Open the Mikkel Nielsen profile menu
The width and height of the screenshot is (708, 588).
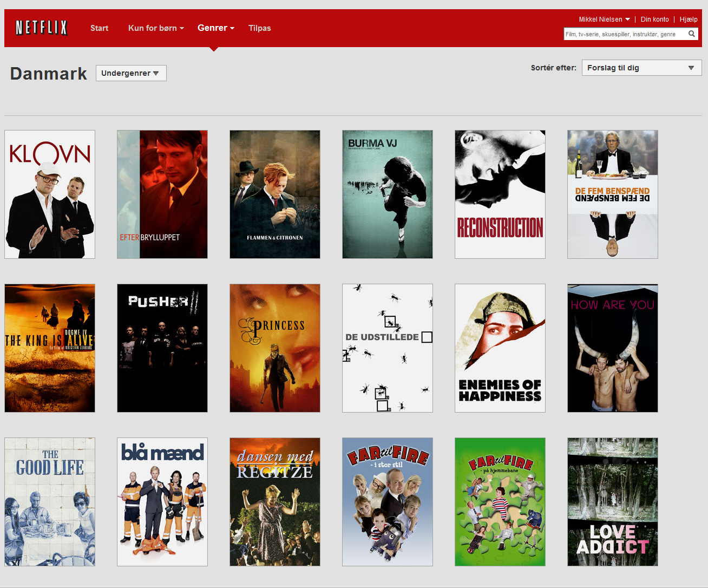[604, 19]
